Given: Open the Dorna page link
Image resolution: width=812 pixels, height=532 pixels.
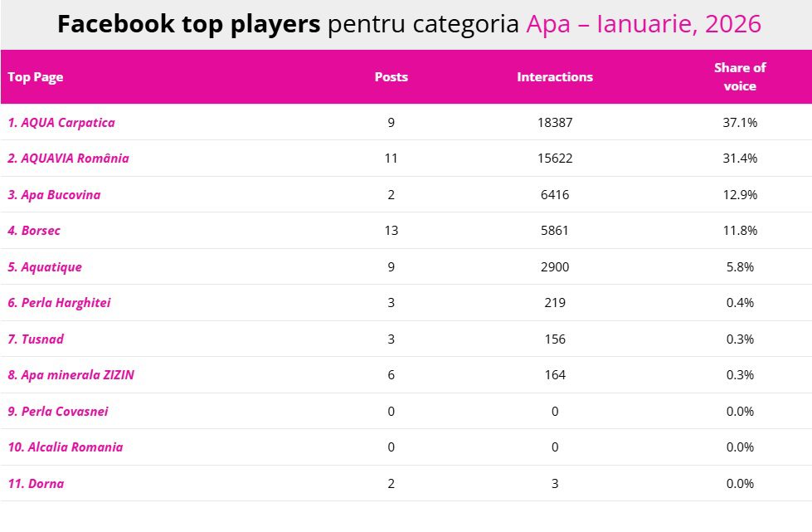Looking at the screenshot, I should [x=36, y=484].
